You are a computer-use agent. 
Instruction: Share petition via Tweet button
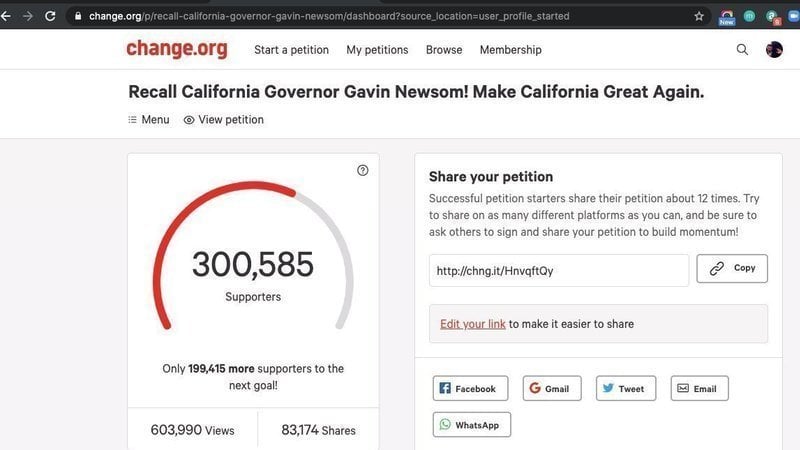pyautogui.click(x=625, y=389)
